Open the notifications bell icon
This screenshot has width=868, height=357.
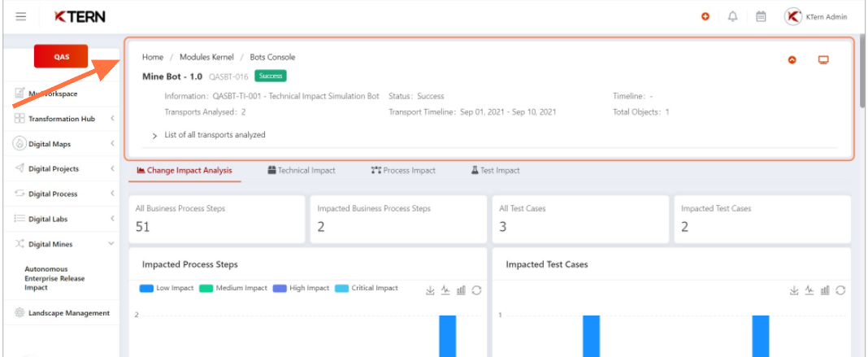click(733, 16)
